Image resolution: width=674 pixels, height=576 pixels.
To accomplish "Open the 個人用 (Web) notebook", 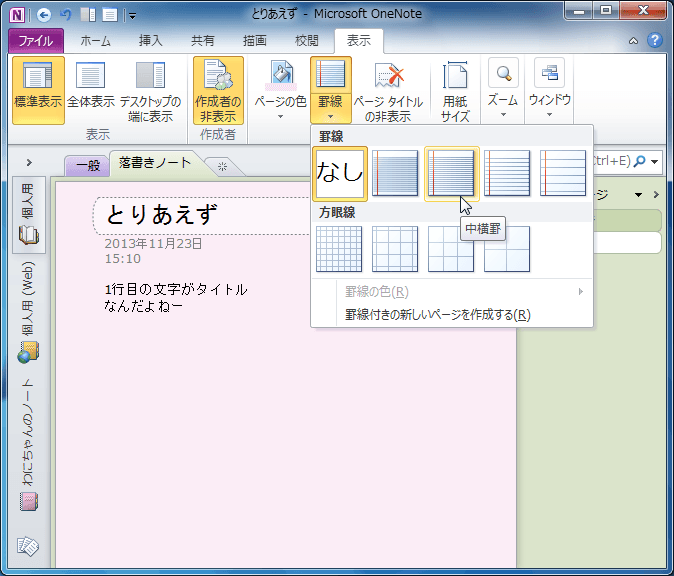I will (x=28, y=313).
